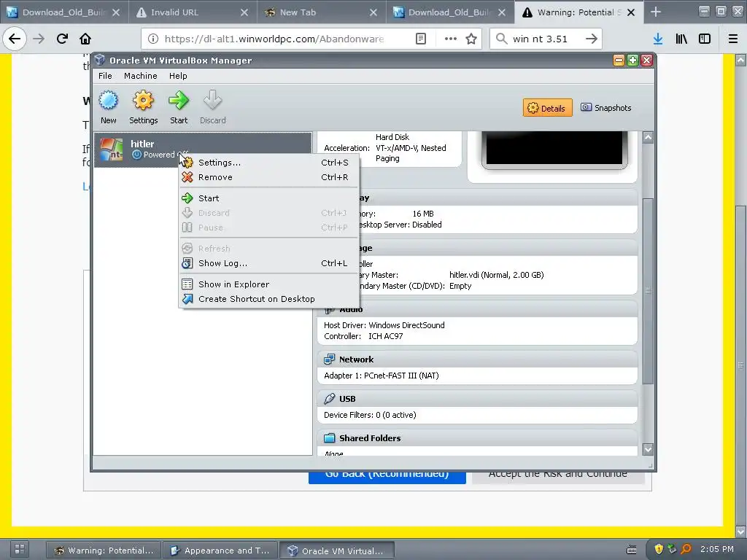
Task: Click Show in Explorer list icon
Action: pos(187,284)
